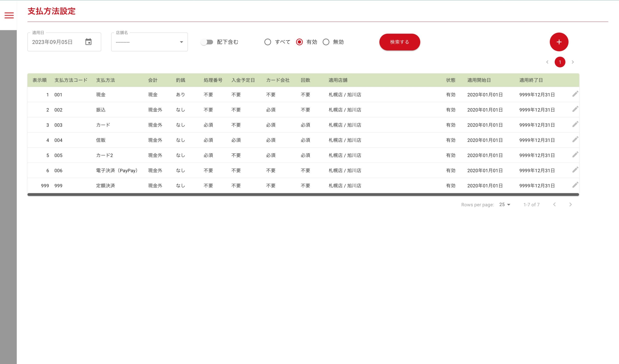This screenshot has height=364, width=619.
Task: Click the red plus add button
Action: (x=559, y=42)
